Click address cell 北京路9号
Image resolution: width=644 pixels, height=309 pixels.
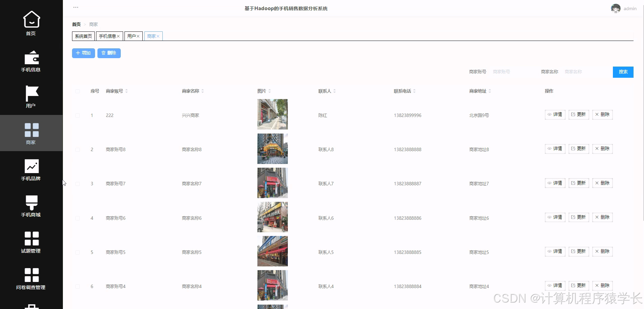click(x=479, y=115)
